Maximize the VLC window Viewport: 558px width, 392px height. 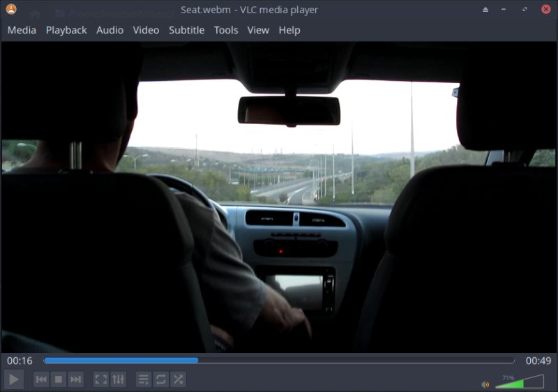pyautogui.click(x=525, y=9)
